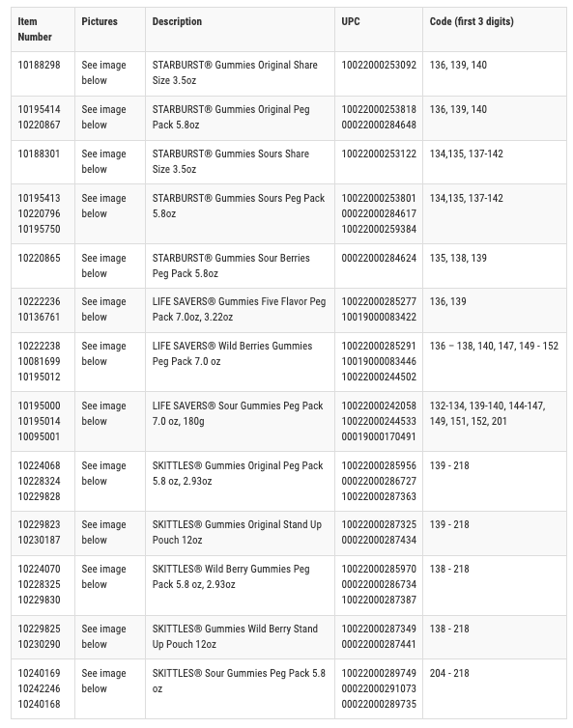The width and height of the screenshot is (573, 728).
Task: Select item number 10188298
Action: [x=39, y=65]
